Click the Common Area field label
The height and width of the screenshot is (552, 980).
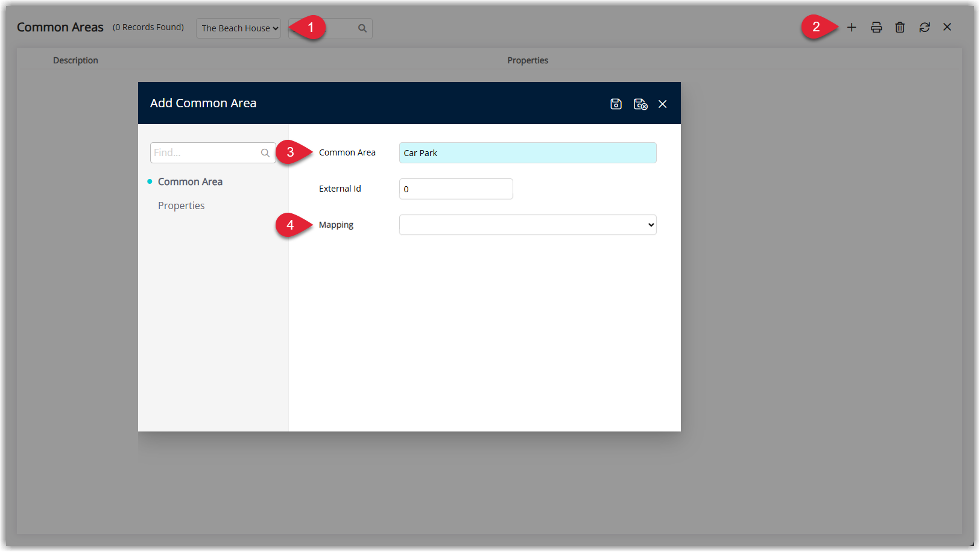(x=347, y=152)
